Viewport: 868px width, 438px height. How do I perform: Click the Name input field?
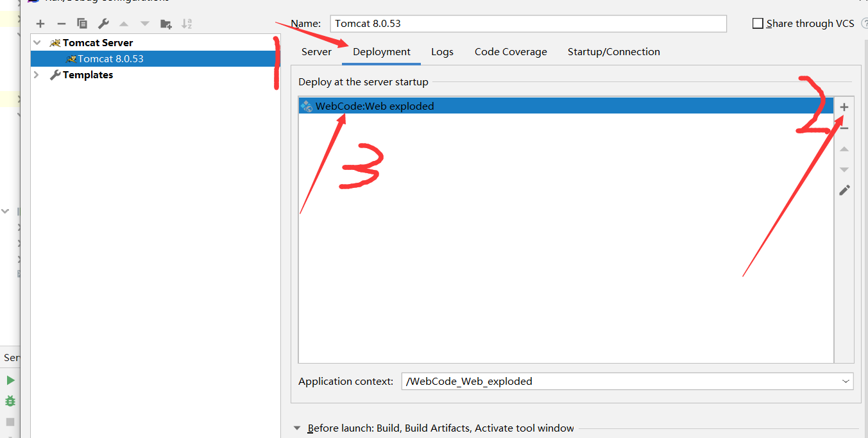click(x=529, y=24)
